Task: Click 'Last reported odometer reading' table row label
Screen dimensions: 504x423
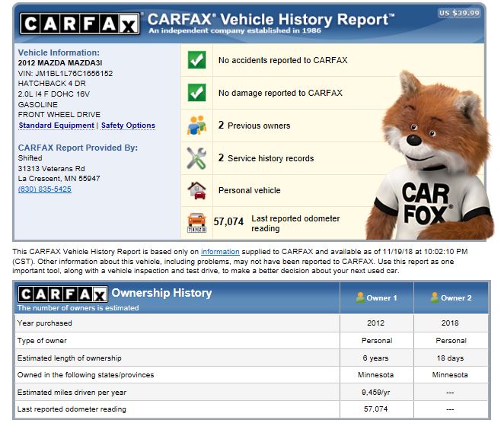Action: coord(72,409)
